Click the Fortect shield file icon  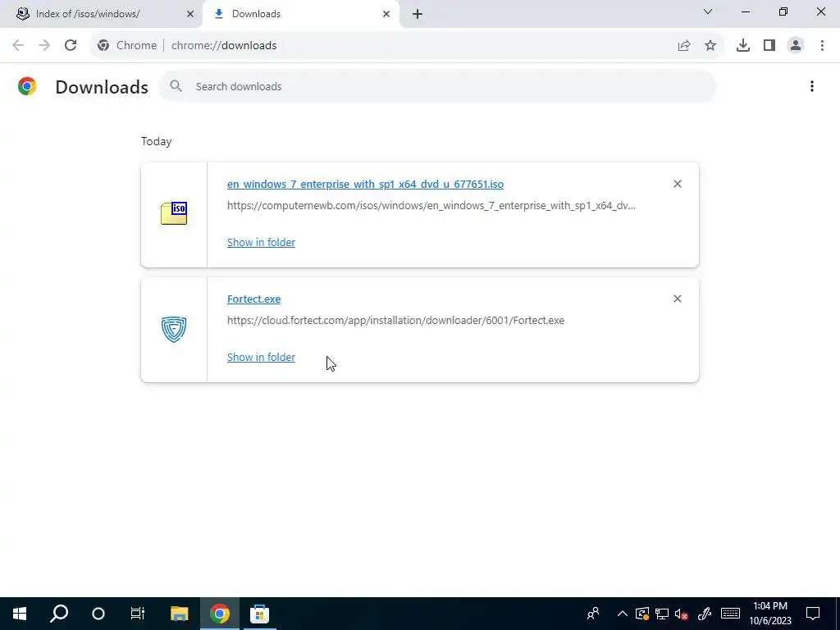tap(174, 329)
